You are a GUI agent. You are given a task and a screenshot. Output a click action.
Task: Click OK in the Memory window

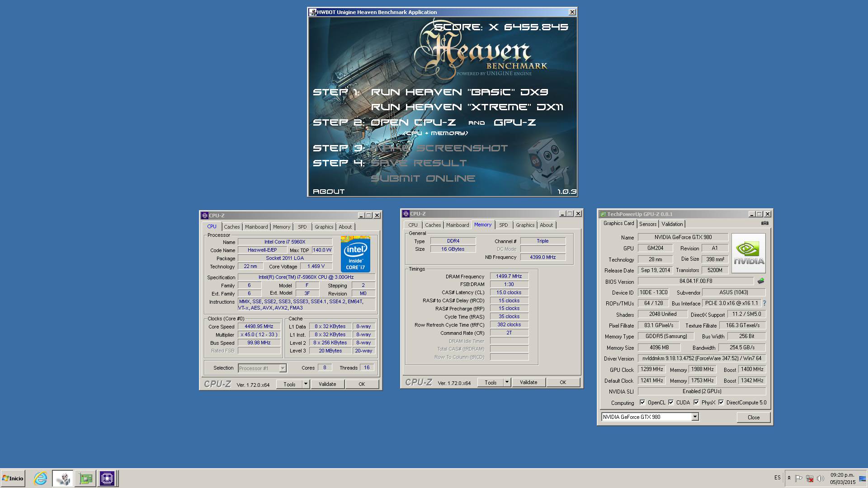[x=563, y=382]
